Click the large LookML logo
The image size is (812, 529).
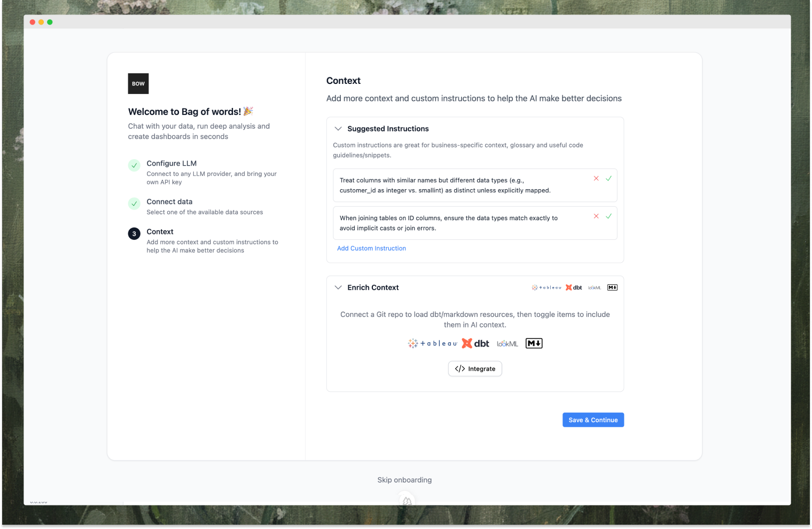coord(507,344)
